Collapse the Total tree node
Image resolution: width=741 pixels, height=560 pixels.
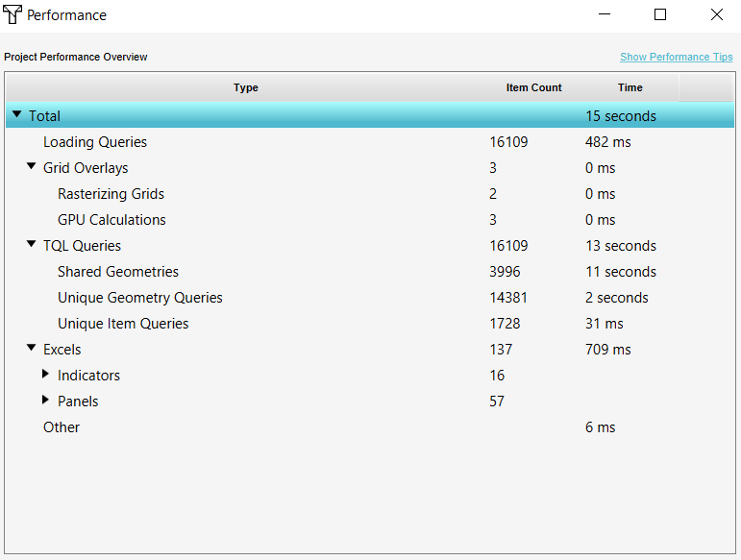(x=17, y=115)
